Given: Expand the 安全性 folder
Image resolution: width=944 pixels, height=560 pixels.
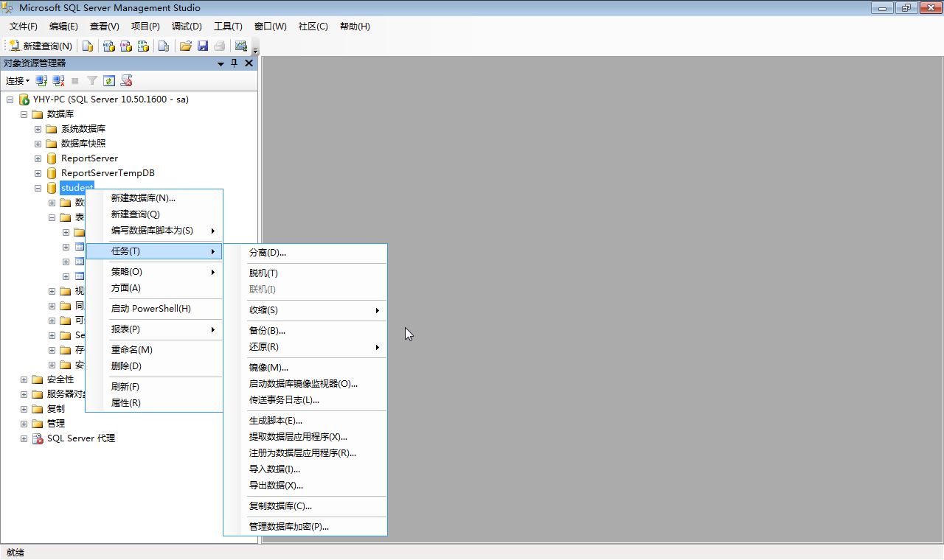Looking at the screenshot, I should pyautogui.click(x=24, y=379).
